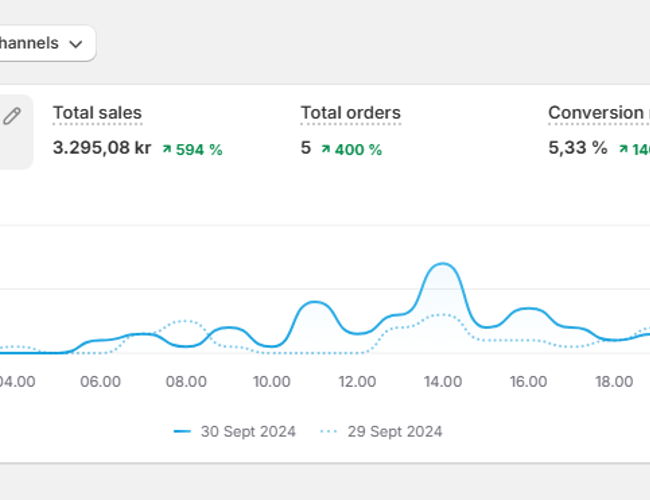Select the Total sales metric heading
The height and width of the screenshot is (500, 650).
coord(97,113)
